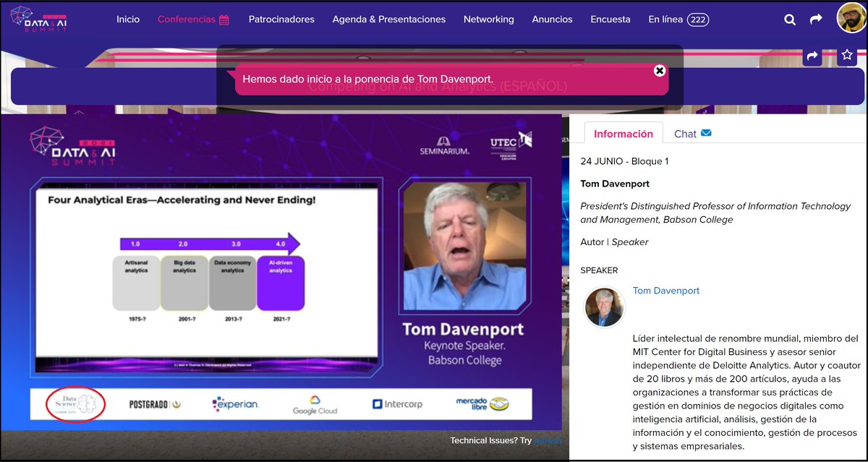Screen dimensions: 868x462
Task: Click the 'Autor | Speaker' text
Action: coord(614,242)
